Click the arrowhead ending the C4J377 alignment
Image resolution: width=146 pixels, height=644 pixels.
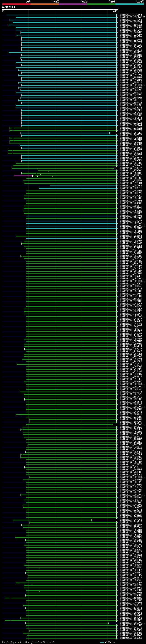point(113,168)
